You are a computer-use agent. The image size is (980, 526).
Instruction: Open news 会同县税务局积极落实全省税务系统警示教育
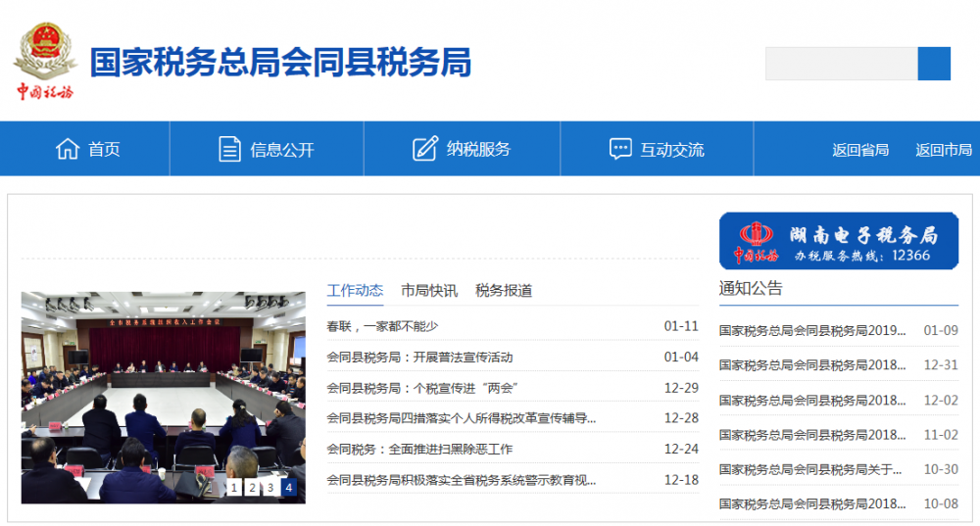coord(462,480)
